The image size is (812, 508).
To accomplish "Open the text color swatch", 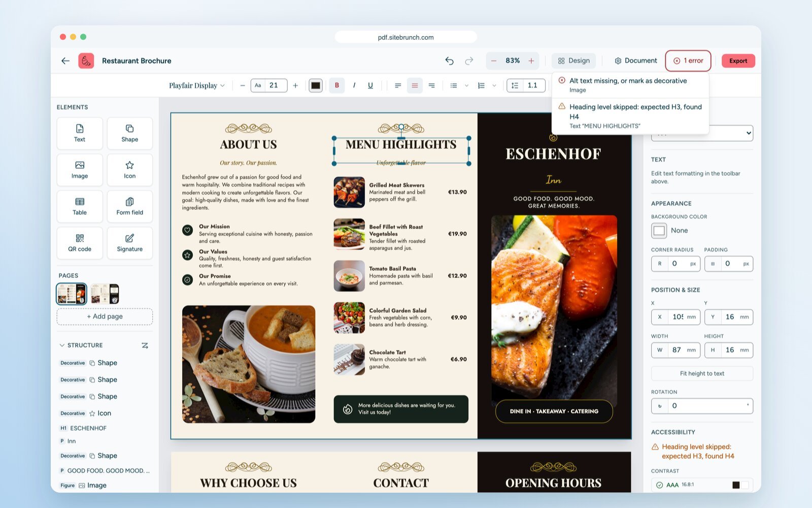I will click(316, 85).
